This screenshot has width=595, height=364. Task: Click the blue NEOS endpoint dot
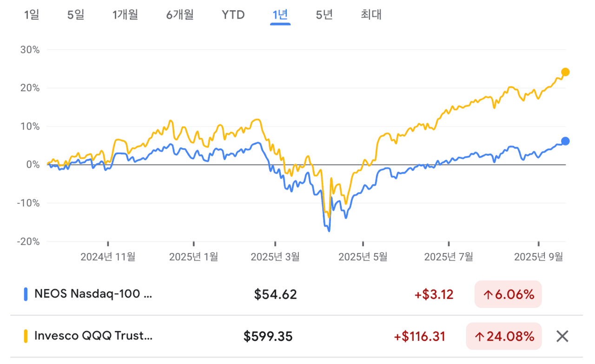(x=565, y=141)
